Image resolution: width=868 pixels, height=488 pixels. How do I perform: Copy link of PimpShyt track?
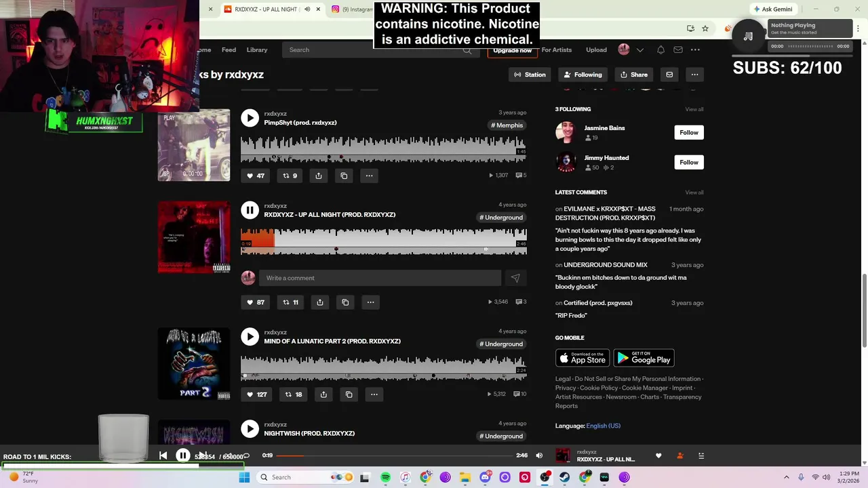[x=344, y=176]
